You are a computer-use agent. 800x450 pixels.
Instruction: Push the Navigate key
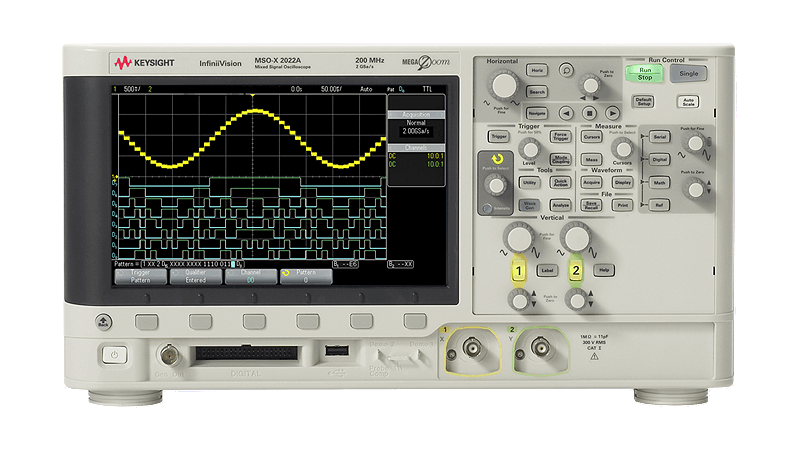point(537,113)
